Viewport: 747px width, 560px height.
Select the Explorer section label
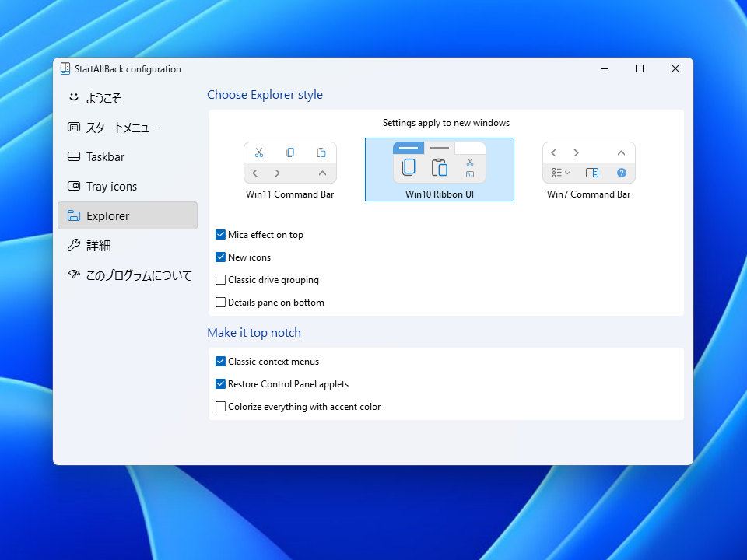click(x=107, y=216)
